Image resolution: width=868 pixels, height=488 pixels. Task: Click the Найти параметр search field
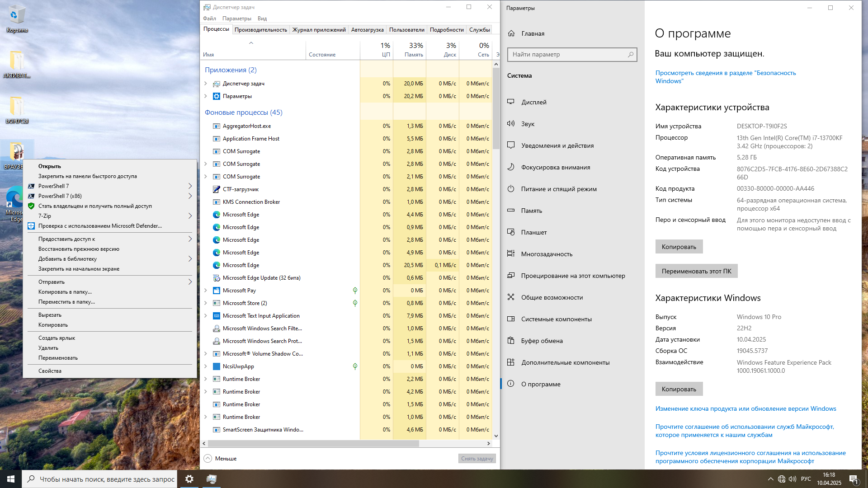coord(572,54)
